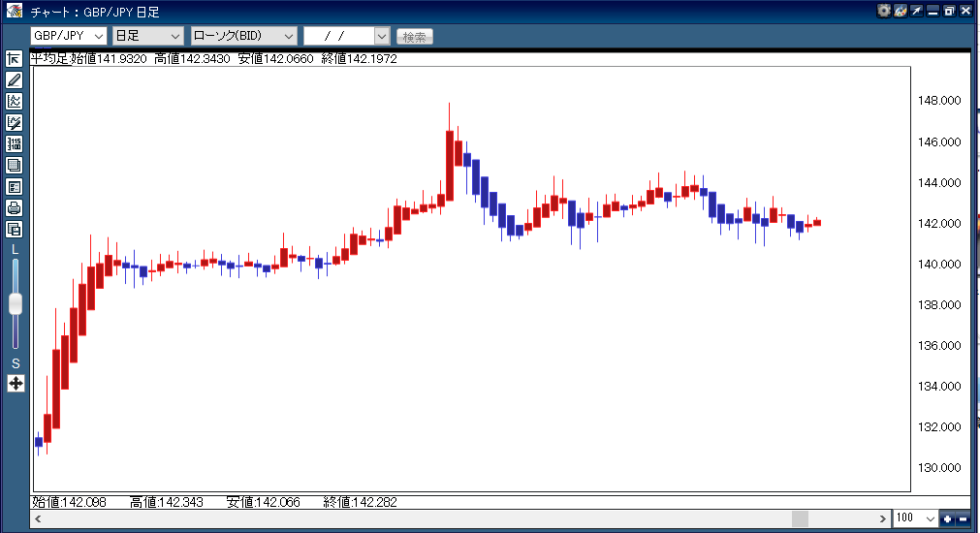This screenshot has height=533, width=980.
Task: Click the four-way move arrows icon
Action: 16,383
